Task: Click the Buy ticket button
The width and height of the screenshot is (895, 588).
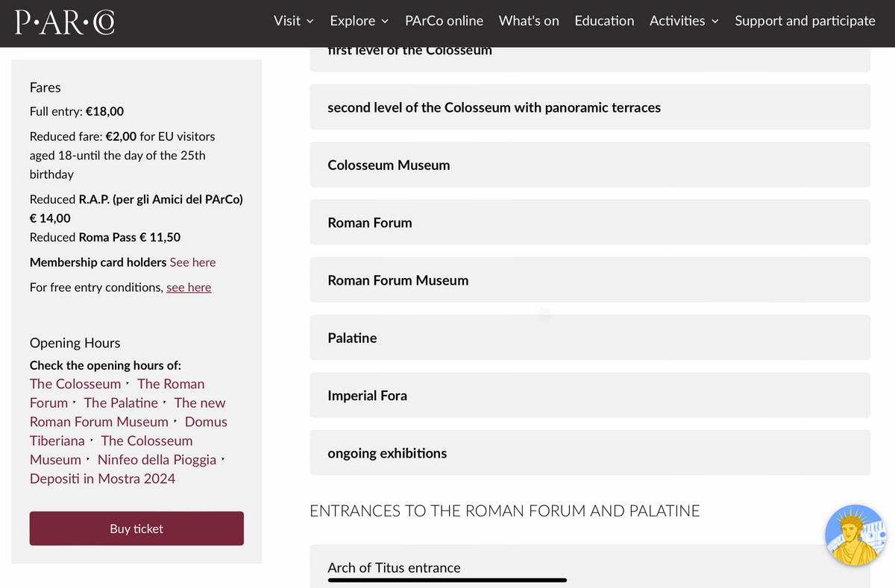Action: point(136,528)
